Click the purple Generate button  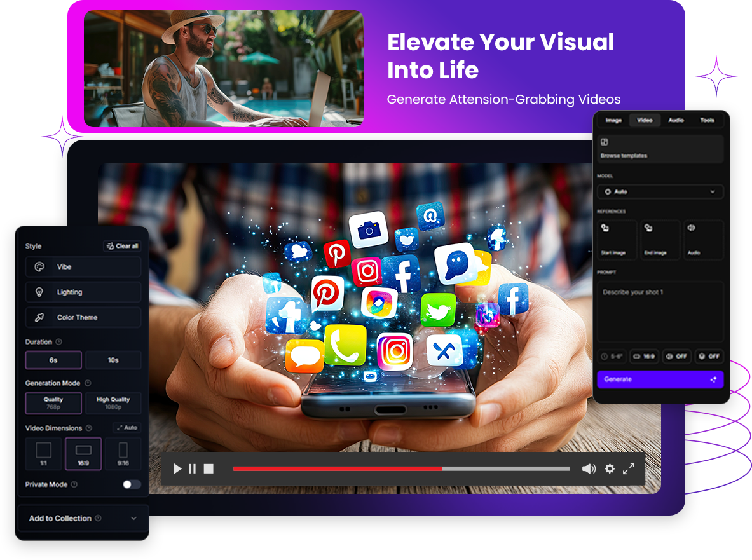[660, 379]
